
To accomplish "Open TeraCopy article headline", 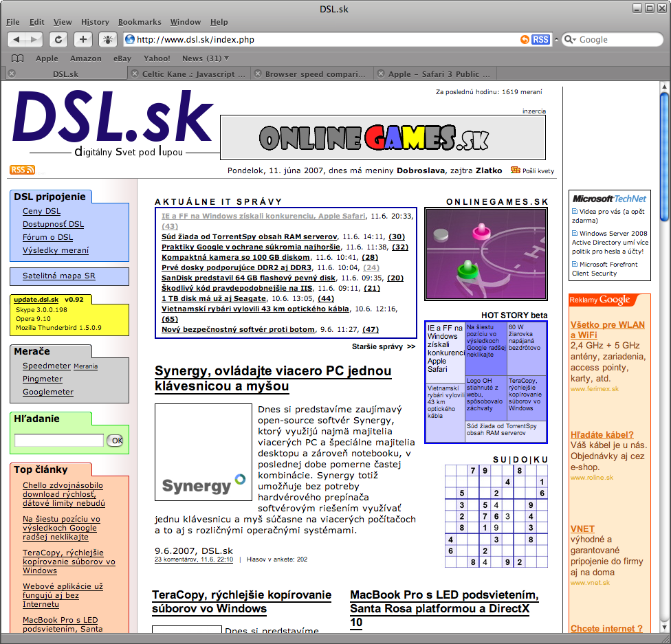I will click(x=241, y=601).
